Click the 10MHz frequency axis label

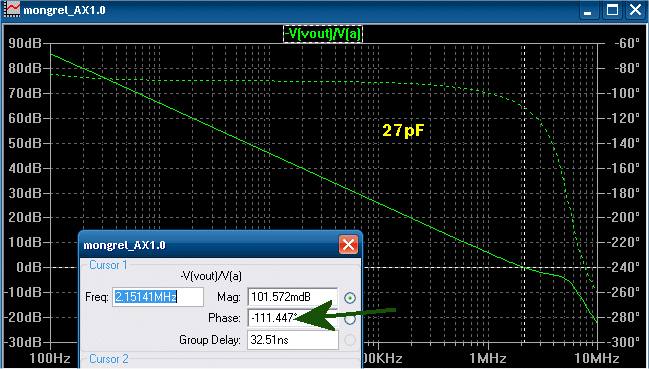tap(597, 358)
